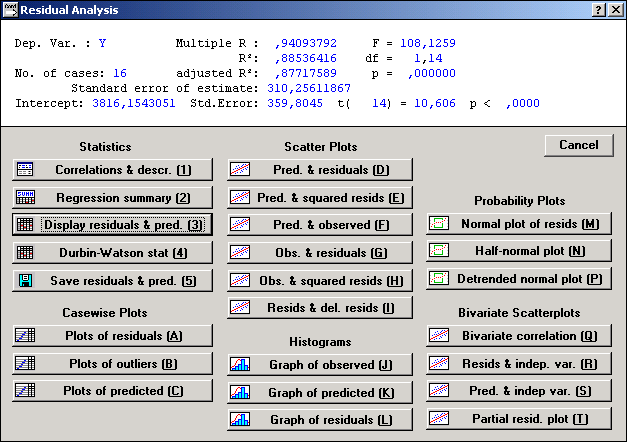Click the Probability Plots section heading
627x442 pixels.
(519, 201)
